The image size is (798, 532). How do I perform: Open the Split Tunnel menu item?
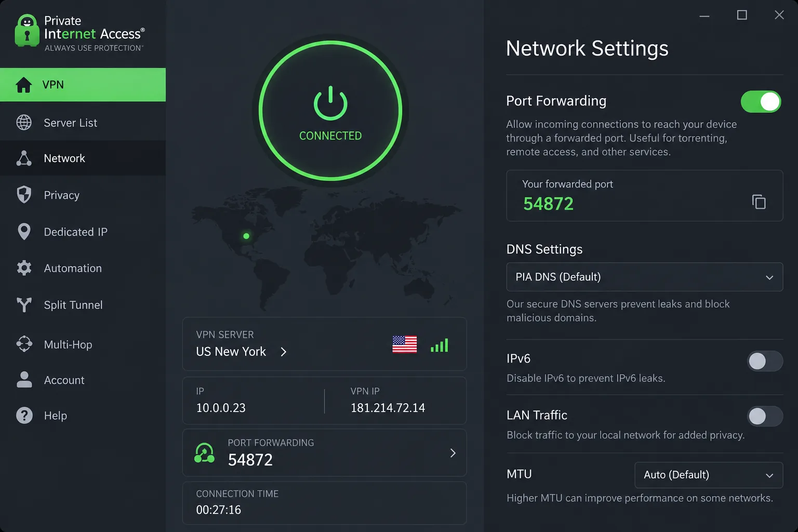(83, 305)
